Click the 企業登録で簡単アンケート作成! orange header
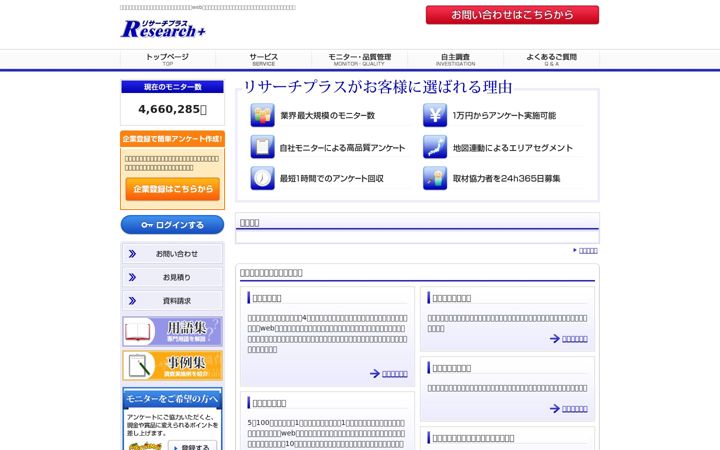The height and width of the screenshot is (450, 720). pos(172,139)
